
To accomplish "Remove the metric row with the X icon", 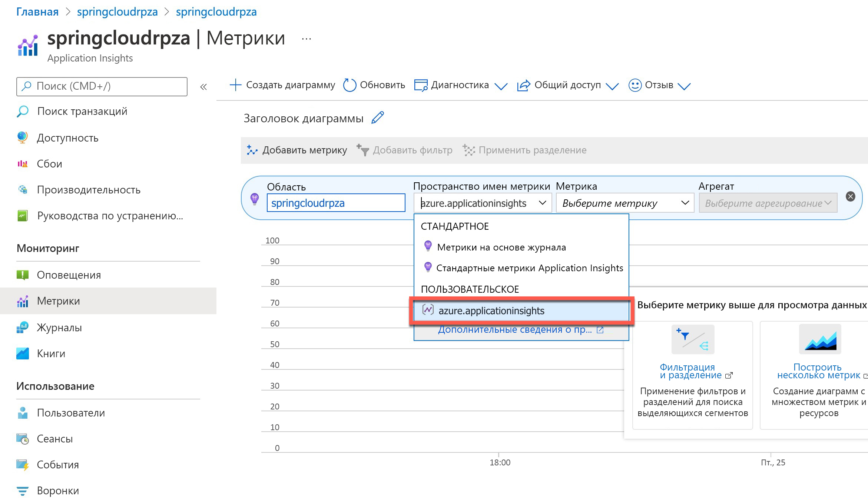I will click(x=851, y=196).
